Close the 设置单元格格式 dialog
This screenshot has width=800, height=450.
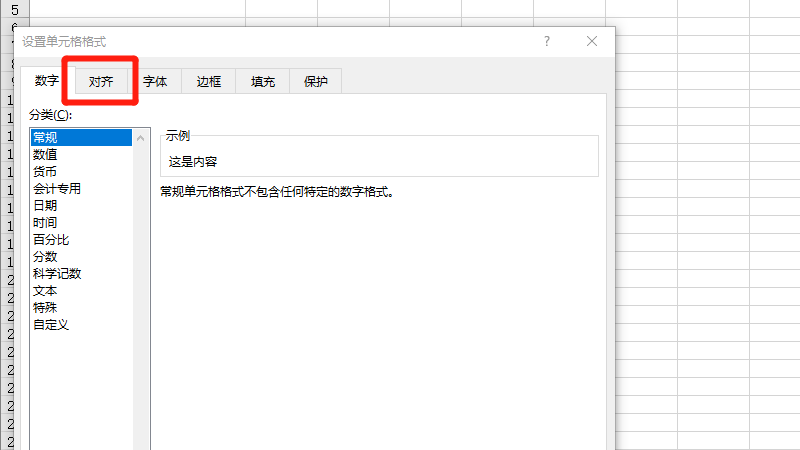pyautogui.click(x=592, y=41)
